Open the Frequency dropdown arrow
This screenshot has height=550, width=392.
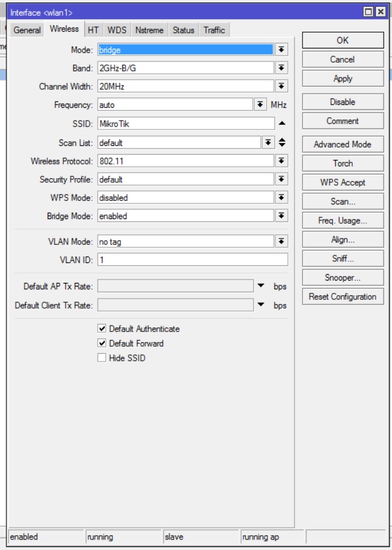point(260,104)
